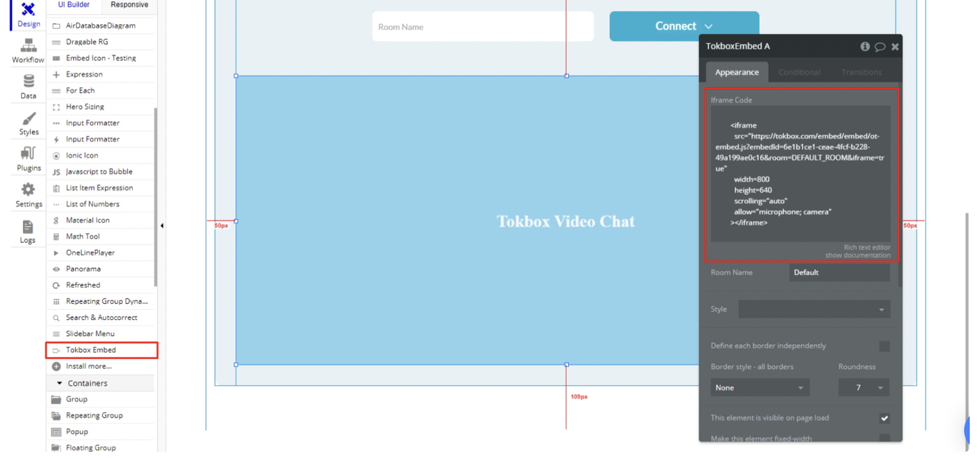The height and width of the screenshot is (459, 980).
Task: Select the AirDatabaseDiagram element
Action: pos(101,26)
